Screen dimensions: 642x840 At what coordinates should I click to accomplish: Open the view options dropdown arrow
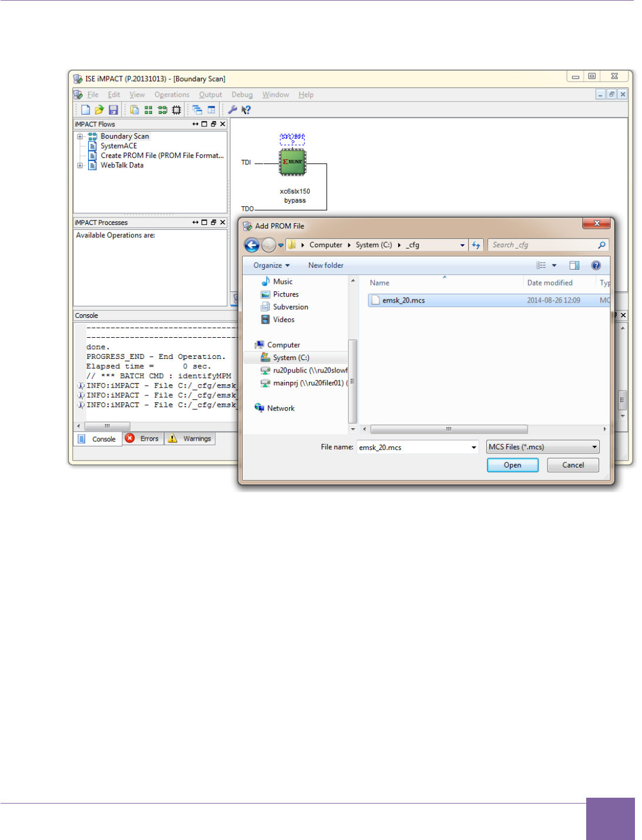(x=554, y=266)
